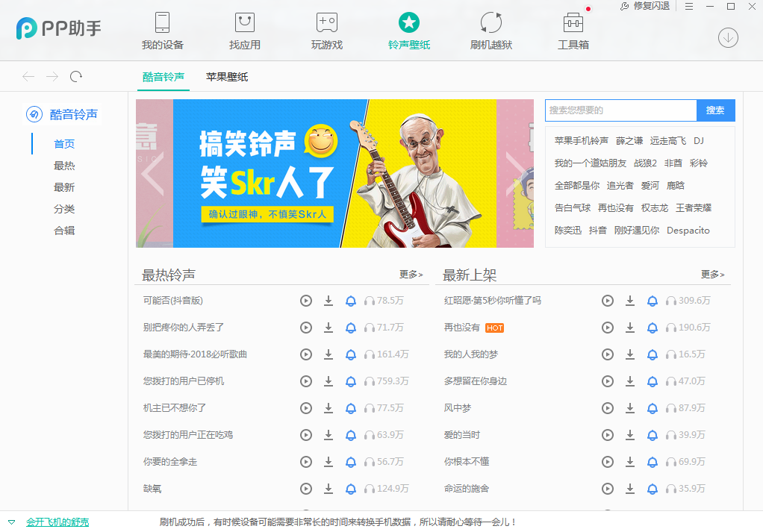Play 缺氧 ringtone
763x532 pixels.
pos(306,489)
